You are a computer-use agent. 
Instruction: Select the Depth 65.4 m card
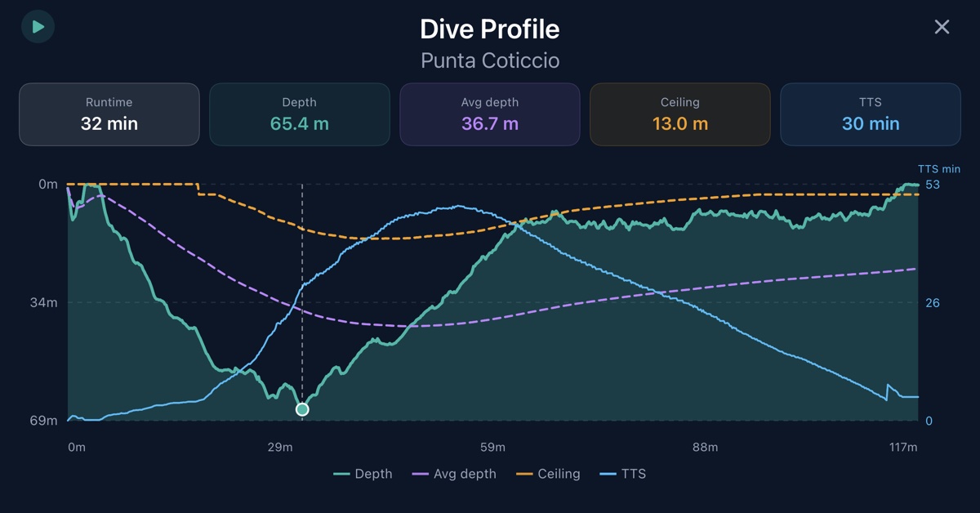[x=300, y=114]
